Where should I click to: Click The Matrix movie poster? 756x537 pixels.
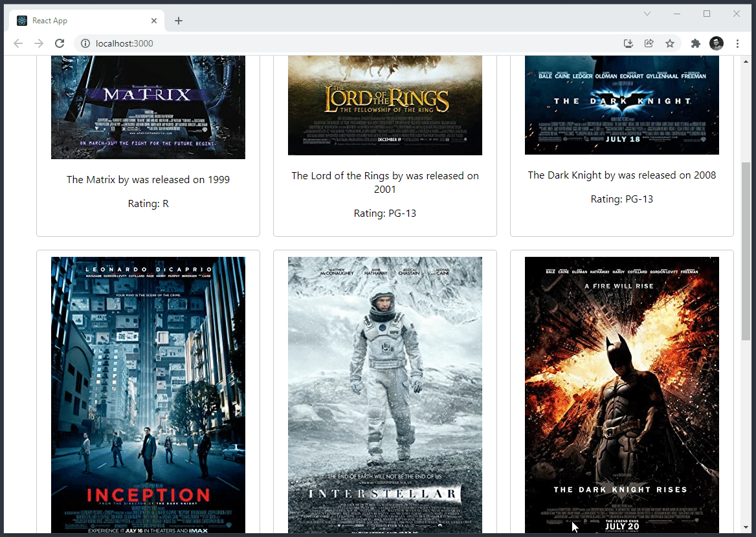pyautogui.click(x=148, y=107)
